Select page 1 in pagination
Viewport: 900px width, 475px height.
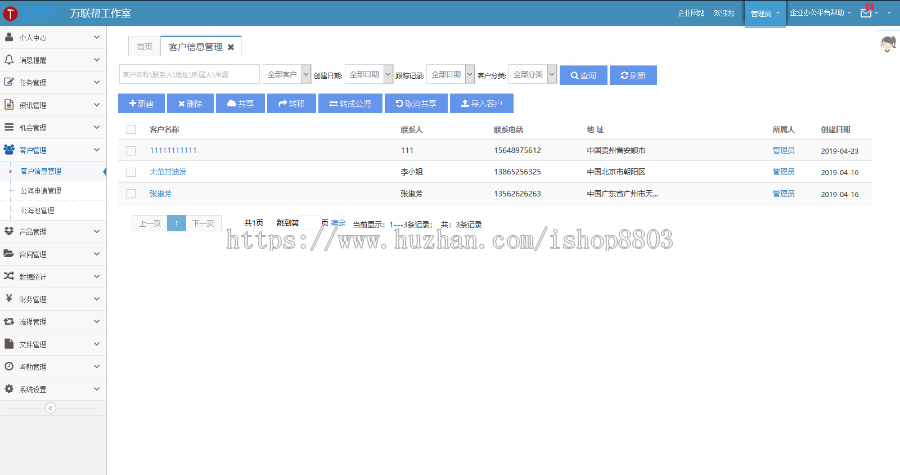click(176, 223)
